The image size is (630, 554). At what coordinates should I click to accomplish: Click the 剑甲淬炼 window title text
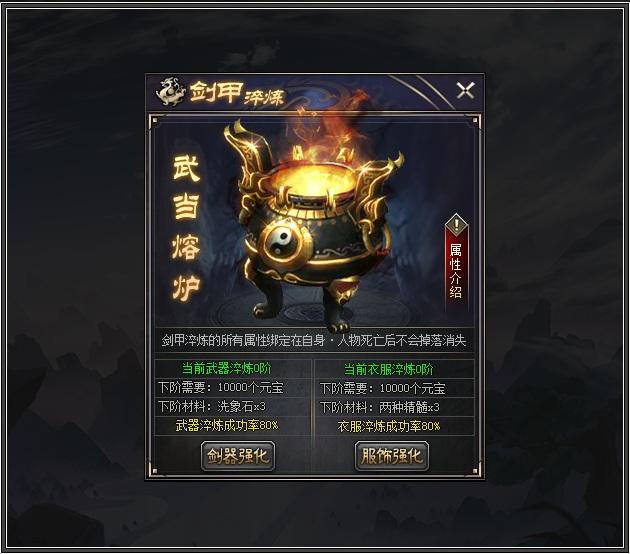237,94
